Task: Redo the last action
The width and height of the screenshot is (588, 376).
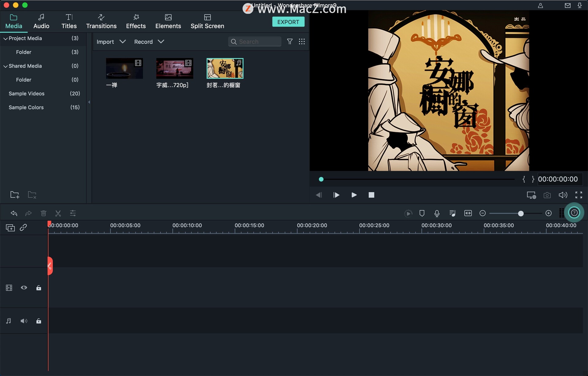Action: click(x=28, y=213)
